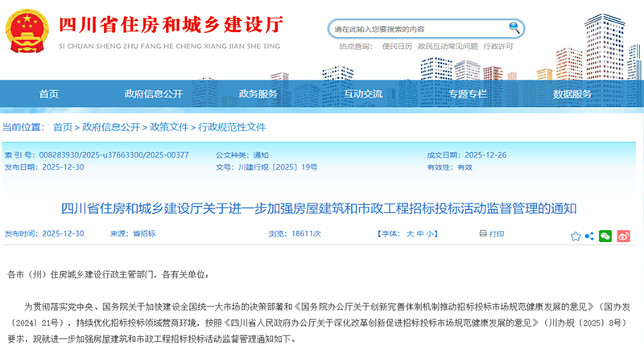
Task: Open the share icon
Action: click(589, 236)
